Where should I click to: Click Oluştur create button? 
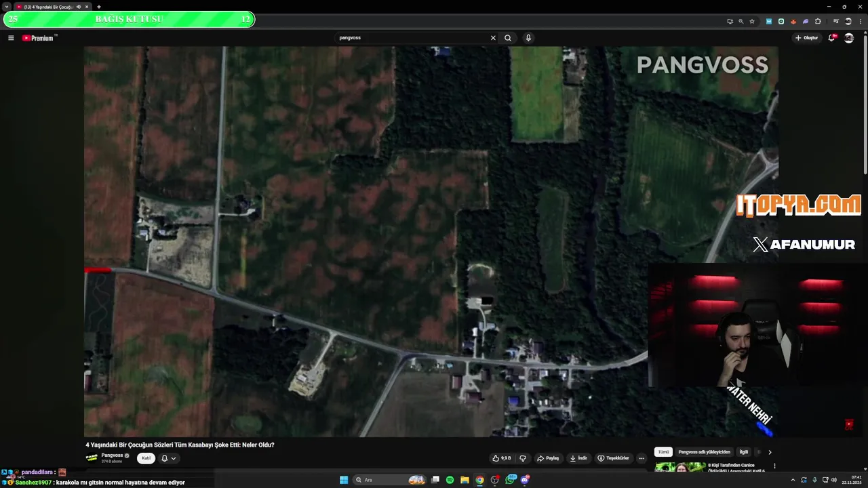point(807,38)
